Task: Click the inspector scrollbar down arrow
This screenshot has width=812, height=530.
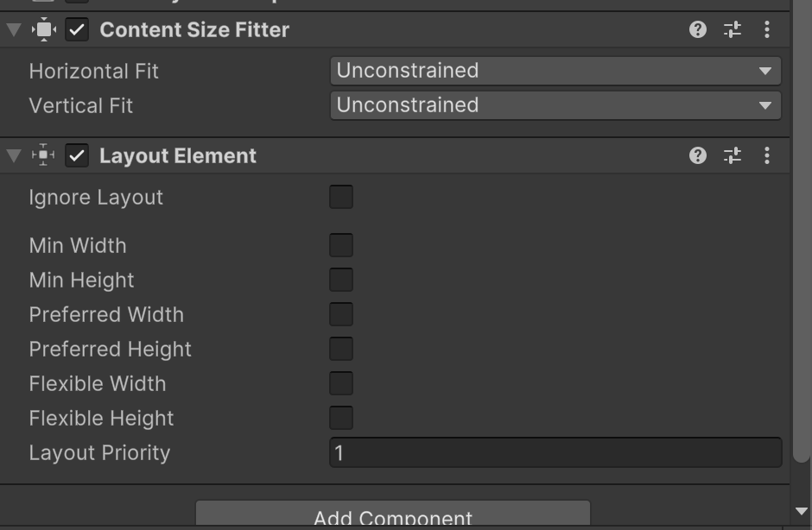Action: [x=802, y=512]
